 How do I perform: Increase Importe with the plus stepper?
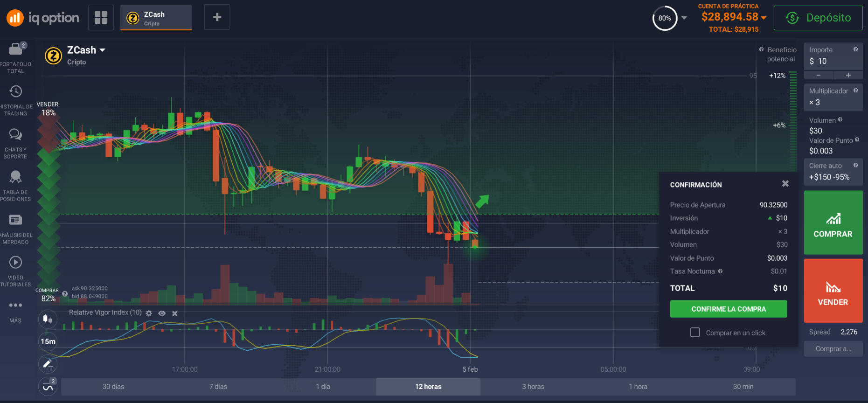point(848,75)
